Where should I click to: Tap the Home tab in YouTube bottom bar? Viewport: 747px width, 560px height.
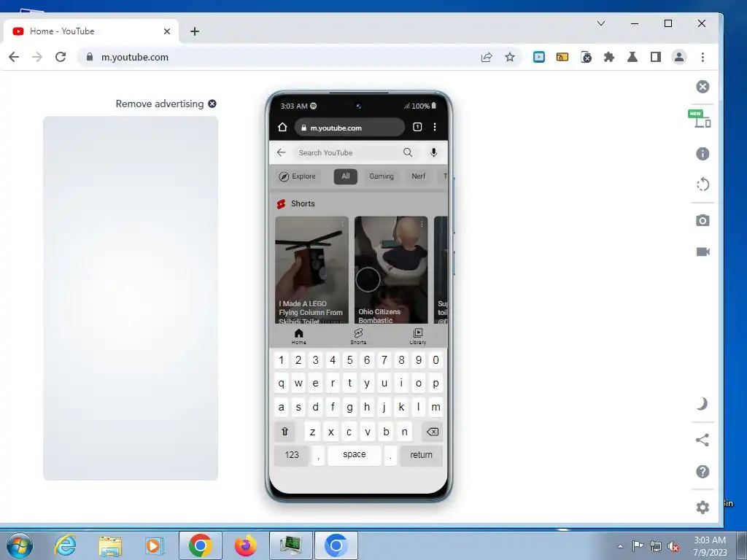point(298,336)
